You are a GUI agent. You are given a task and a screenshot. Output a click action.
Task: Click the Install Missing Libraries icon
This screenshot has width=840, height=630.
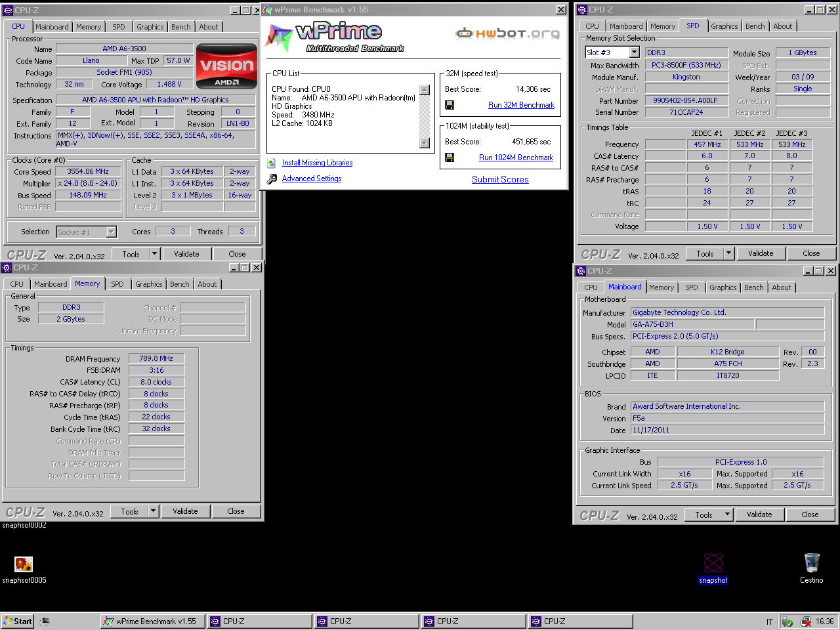point(272,163)
